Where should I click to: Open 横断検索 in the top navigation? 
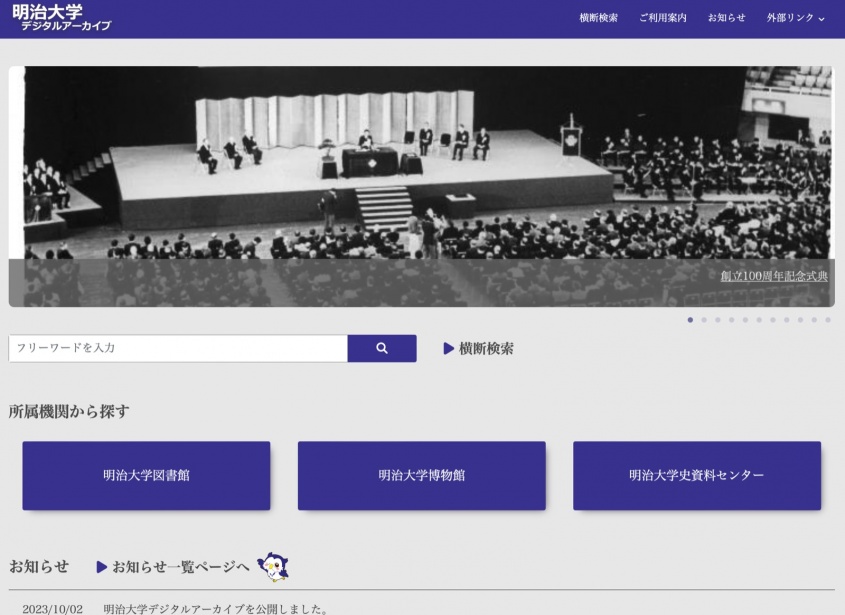click(x=598, y=18)
